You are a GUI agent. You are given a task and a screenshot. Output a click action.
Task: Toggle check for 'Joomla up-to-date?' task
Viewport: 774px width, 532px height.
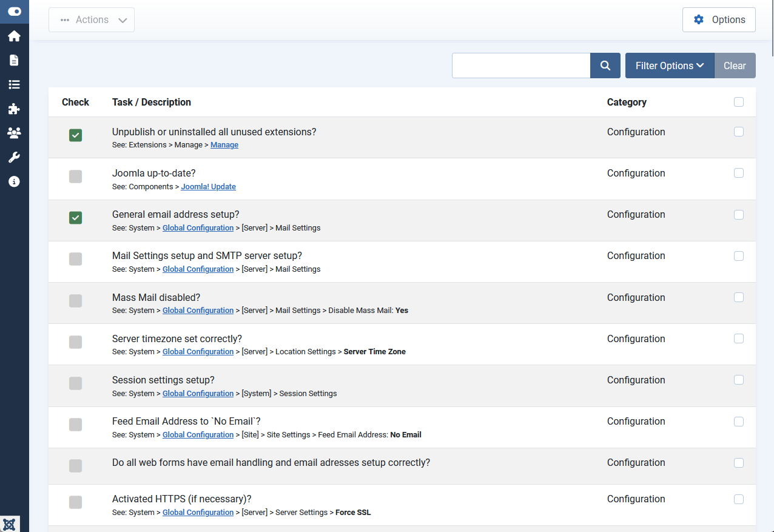(75, 177)
